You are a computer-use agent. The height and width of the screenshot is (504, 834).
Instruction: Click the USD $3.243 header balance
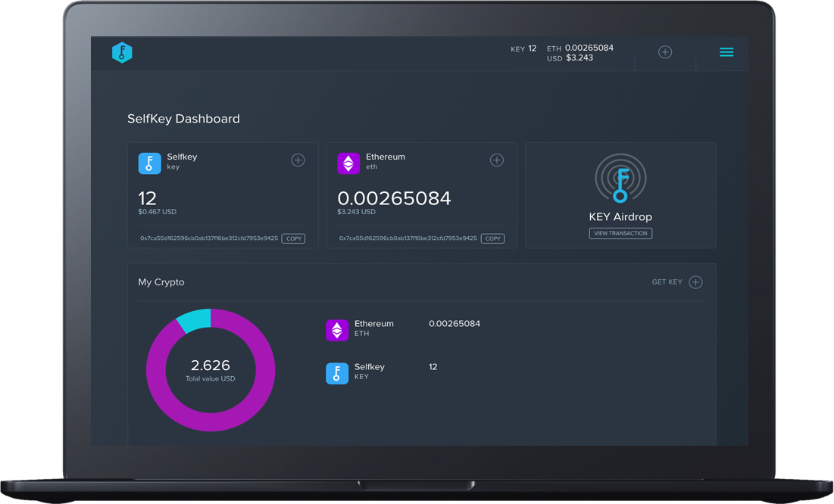pyautogui.click(x=570, y=58)
